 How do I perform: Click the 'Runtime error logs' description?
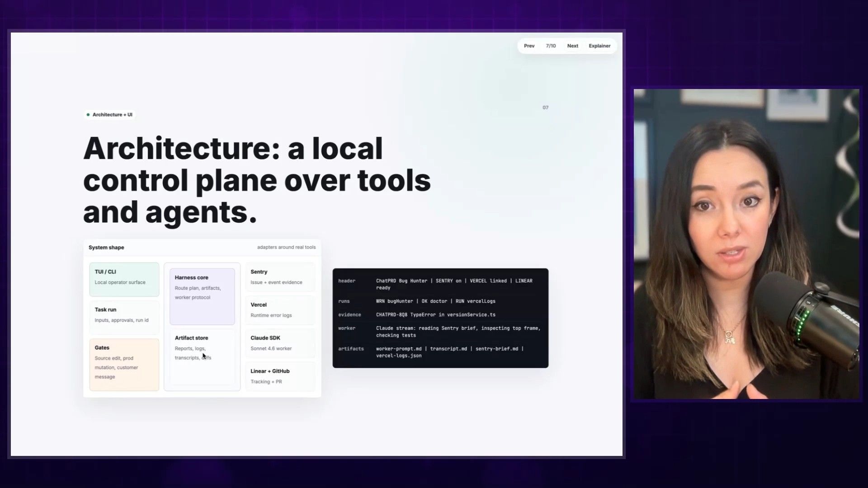tap(271, 315)
